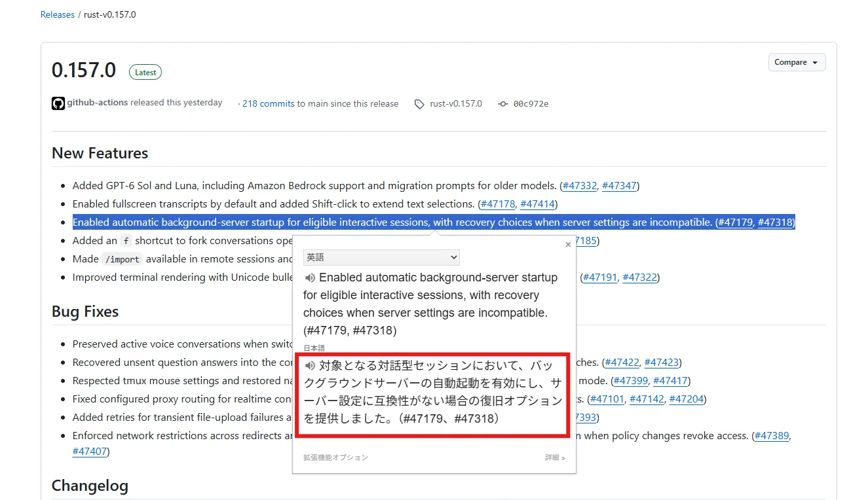Open the Compare dropdown button

[x=797, y=62]
